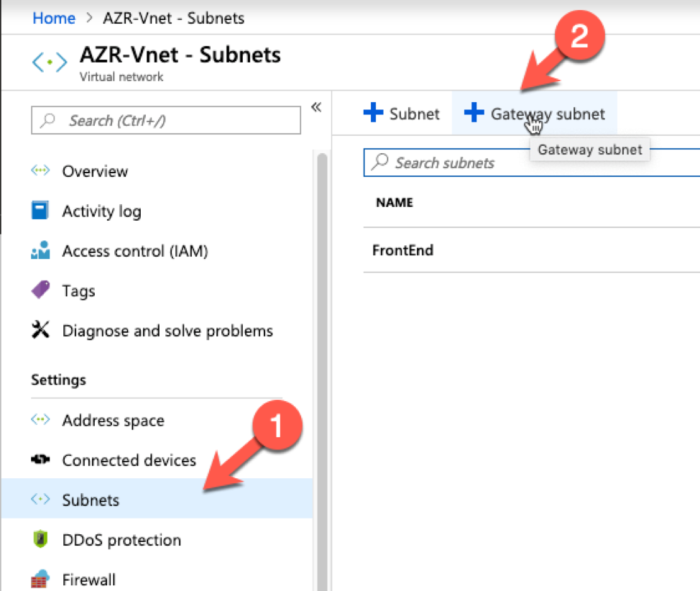Click the plus icon beside Gateway subnet

pyautogui.click(x=474, y=112)
